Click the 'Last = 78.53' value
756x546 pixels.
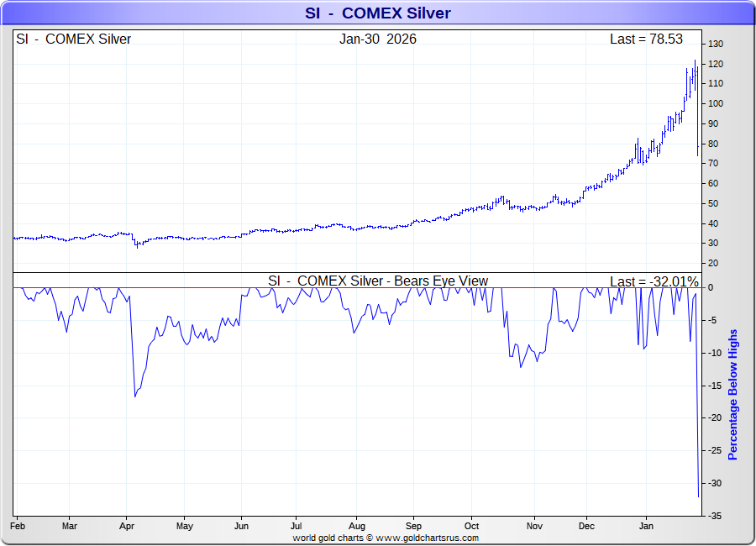click(x=646, y=39)
